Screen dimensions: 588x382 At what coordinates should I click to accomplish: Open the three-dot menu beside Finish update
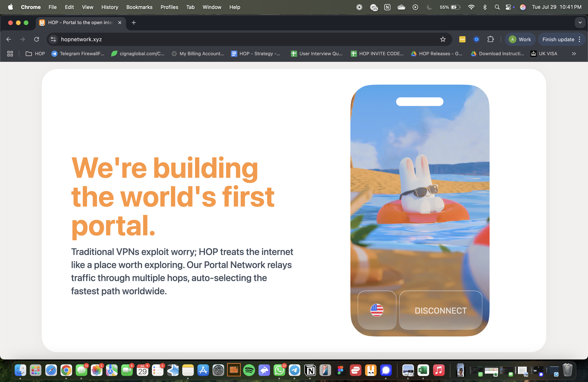tap(580, 39)
